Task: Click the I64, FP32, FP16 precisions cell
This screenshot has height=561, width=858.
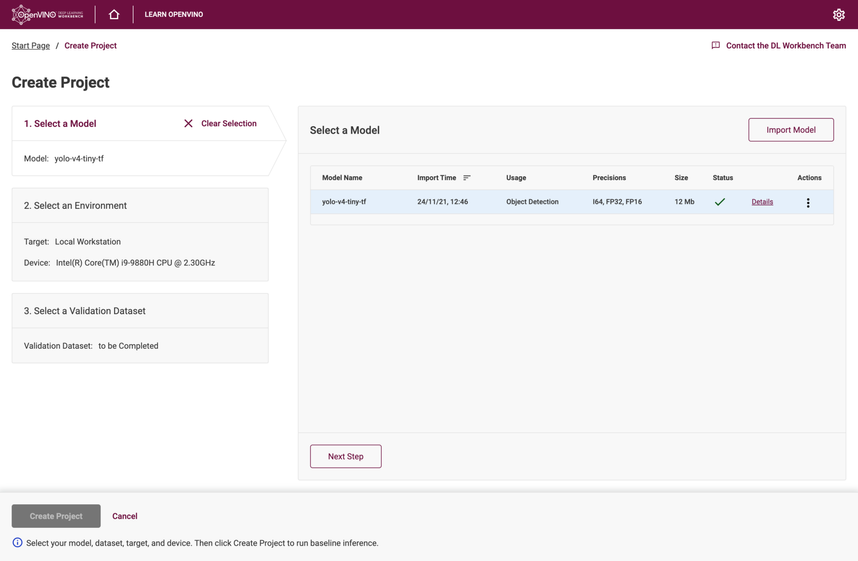Action: click(617, 202)
